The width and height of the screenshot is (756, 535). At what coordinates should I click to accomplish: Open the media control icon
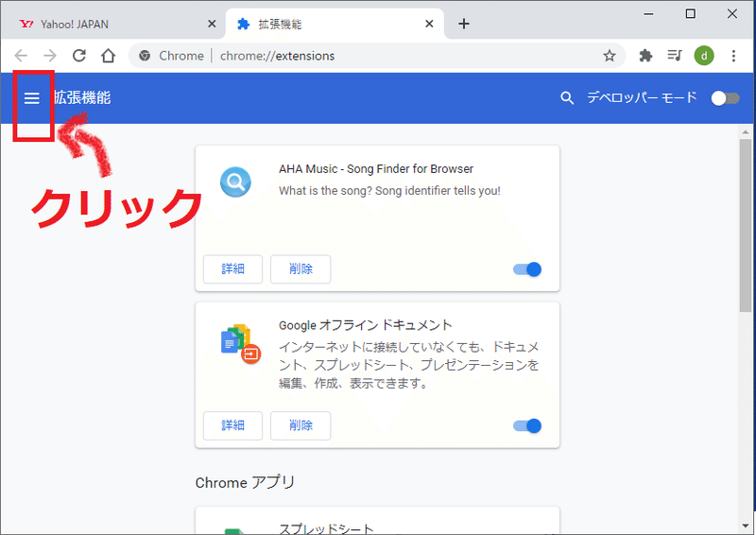pos(675,56)
